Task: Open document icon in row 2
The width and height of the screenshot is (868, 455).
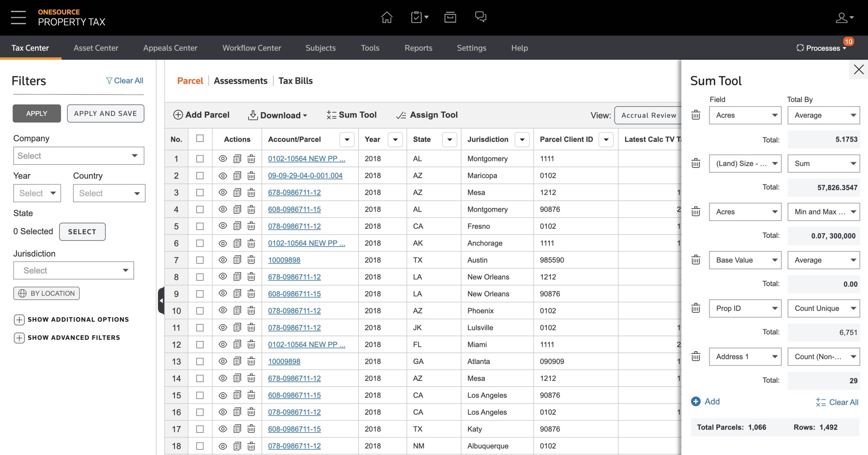Action: (237, 176)
